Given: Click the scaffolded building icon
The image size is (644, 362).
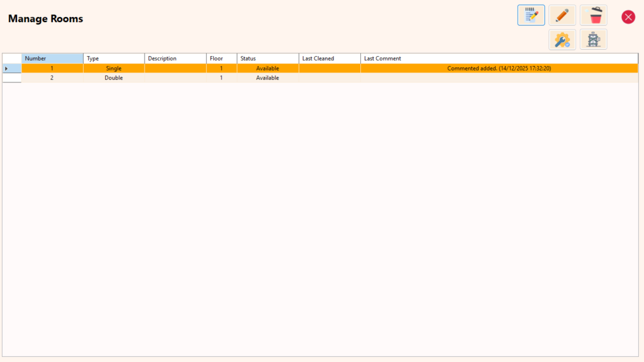Looking at the screenshot, I should (x=594, y=40).
